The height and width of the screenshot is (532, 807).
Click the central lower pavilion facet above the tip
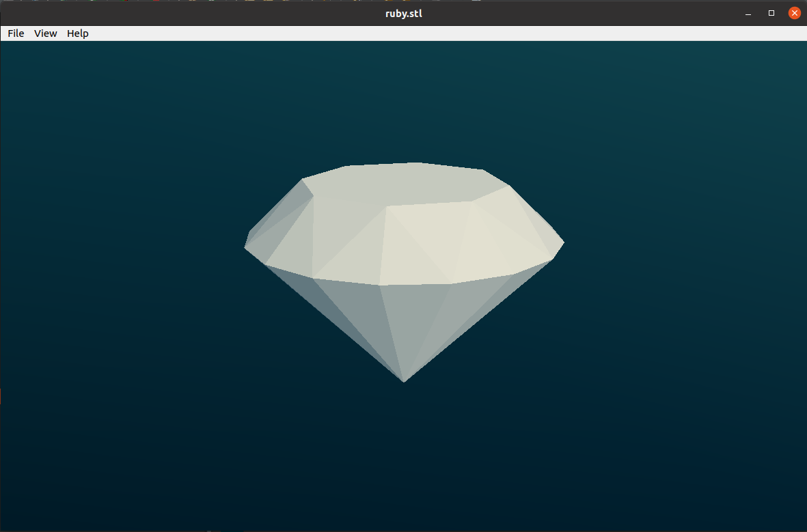click(412, 319)
